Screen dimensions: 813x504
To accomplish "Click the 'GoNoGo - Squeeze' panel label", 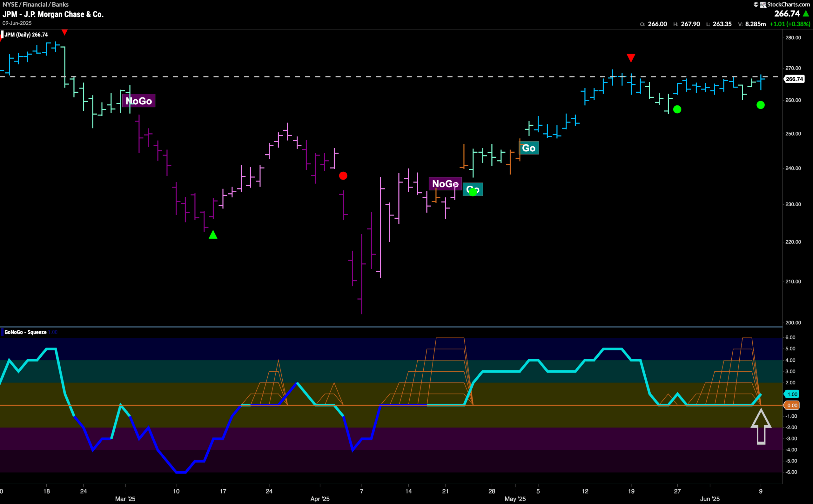I will point(25,332).
